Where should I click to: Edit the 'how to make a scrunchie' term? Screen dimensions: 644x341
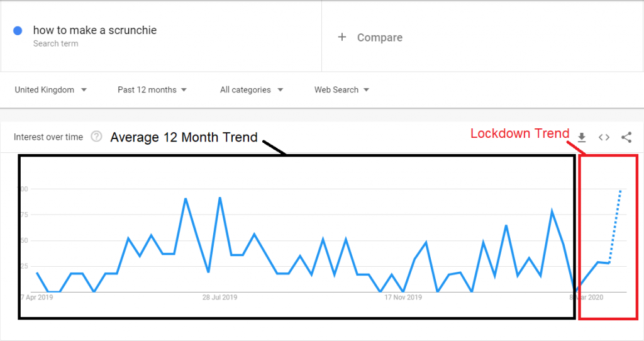95,30
